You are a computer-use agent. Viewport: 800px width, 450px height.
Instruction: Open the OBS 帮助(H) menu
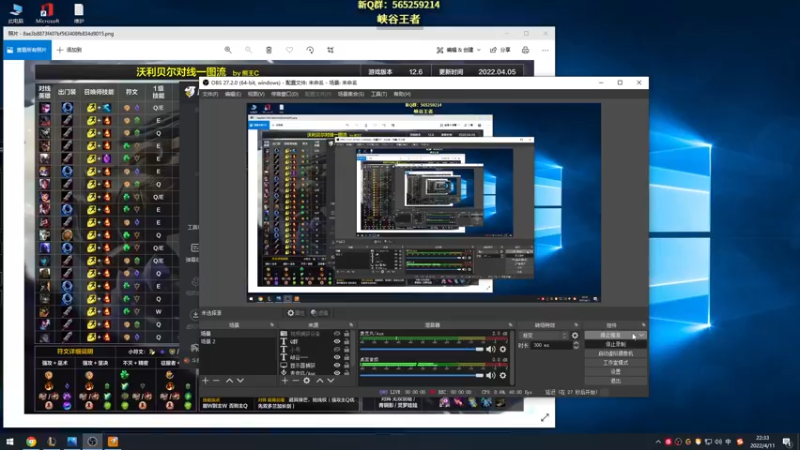point(402,94)
